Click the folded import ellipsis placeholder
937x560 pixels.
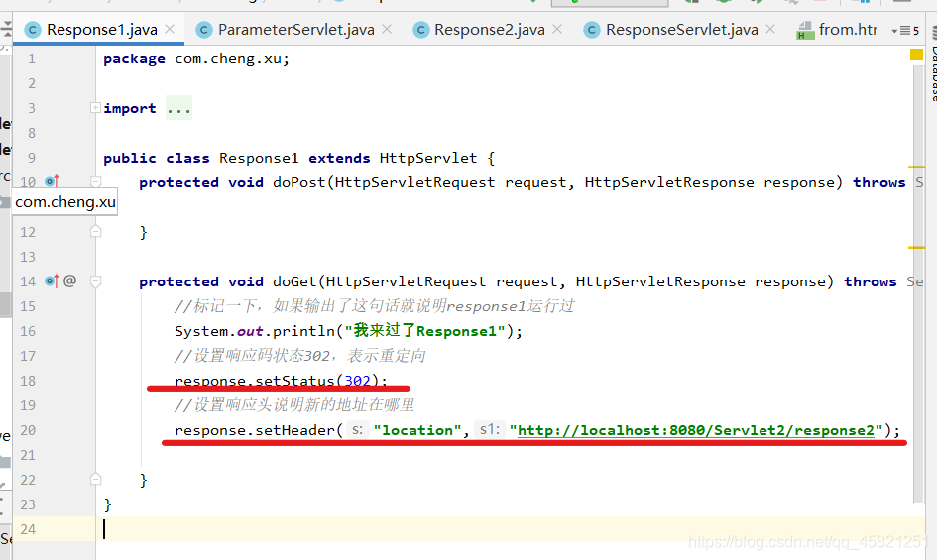178,108
